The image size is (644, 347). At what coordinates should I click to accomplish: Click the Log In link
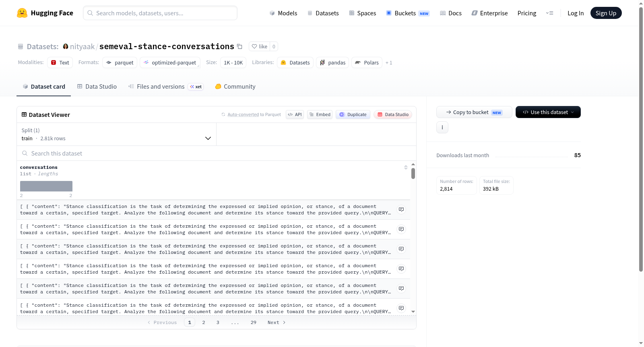click(576, 13)
